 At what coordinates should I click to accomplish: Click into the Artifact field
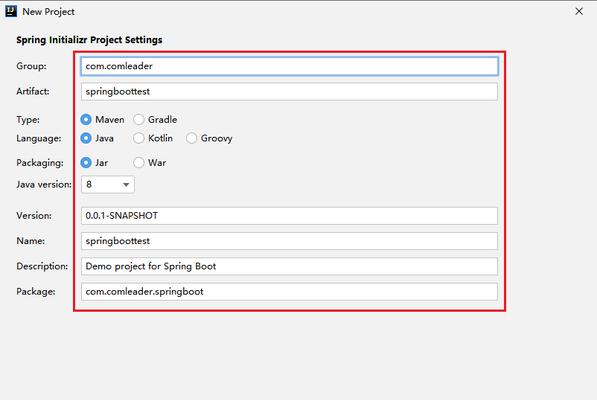pos(289,92)
